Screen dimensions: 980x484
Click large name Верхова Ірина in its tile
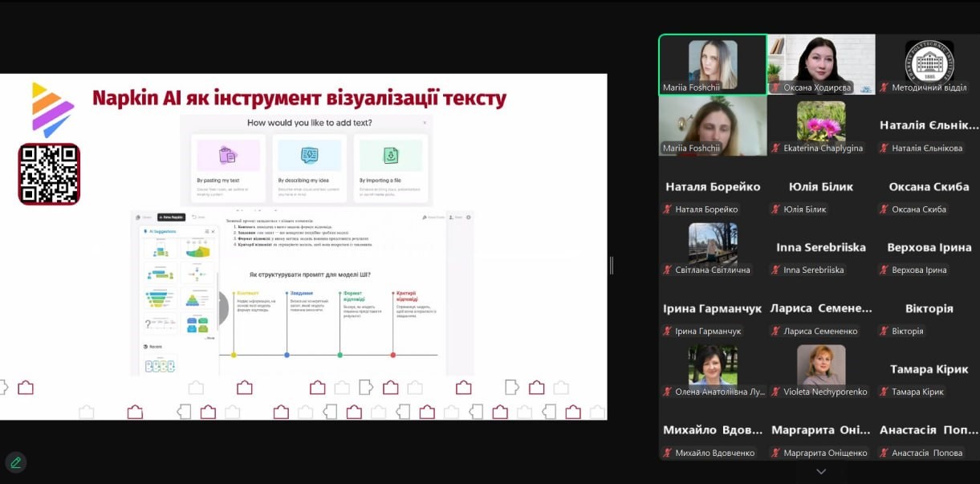pos(929,247)
